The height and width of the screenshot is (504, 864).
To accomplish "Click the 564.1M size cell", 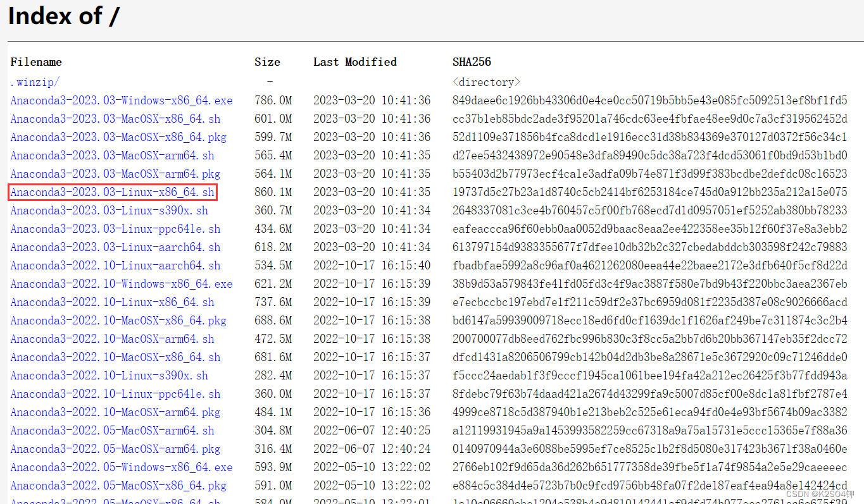I will (x=273, y=174).
